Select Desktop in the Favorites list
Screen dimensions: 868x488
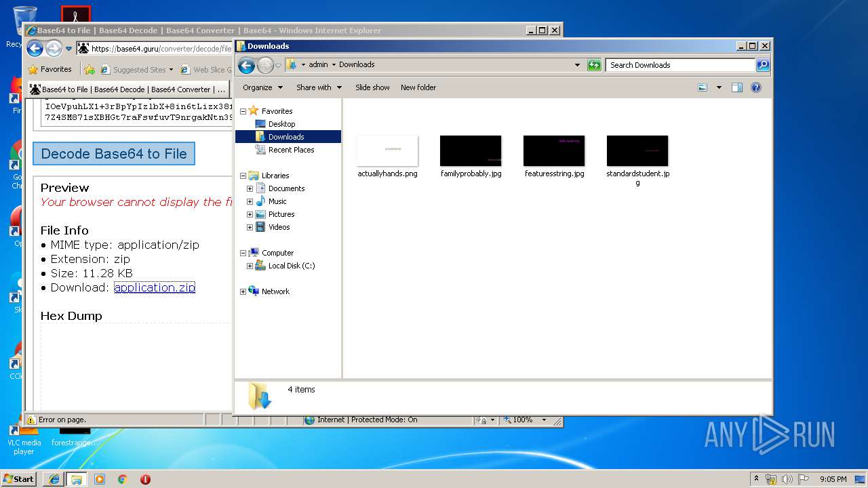pos(281,124)
